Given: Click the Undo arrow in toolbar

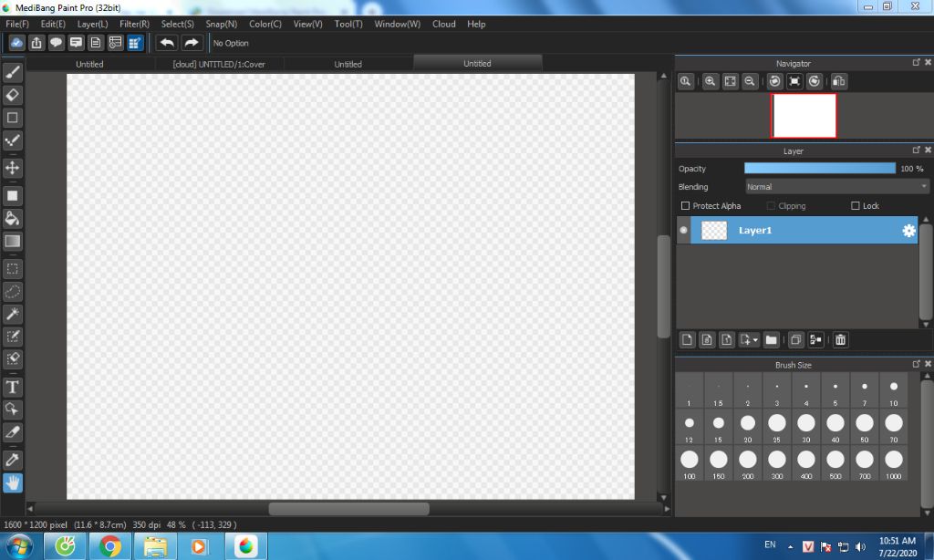Looking at the screenshot, I should 167,43.
